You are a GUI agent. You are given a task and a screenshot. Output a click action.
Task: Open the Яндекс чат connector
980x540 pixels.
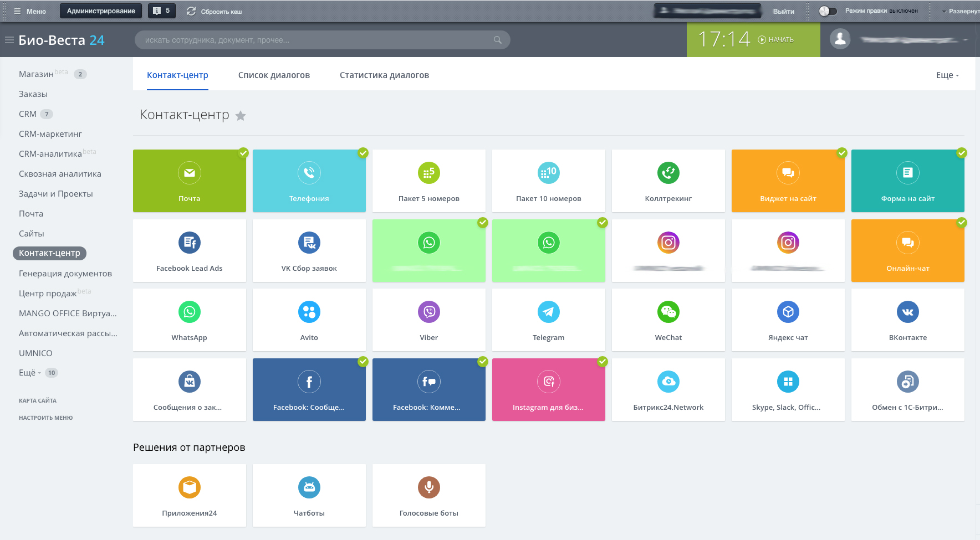coord(788,320)
